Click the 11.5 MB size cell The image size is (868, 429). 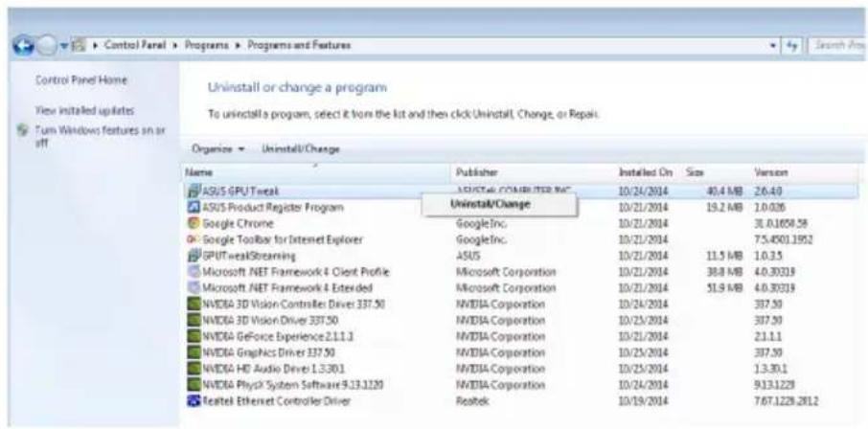(724, 257)
